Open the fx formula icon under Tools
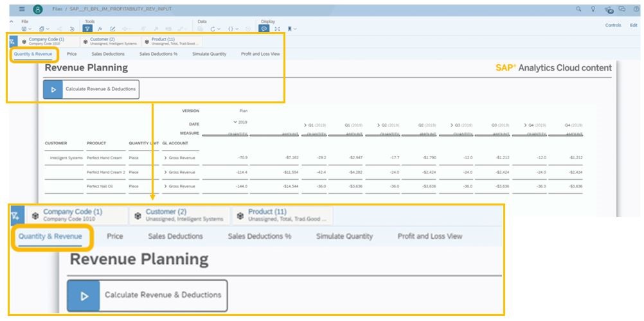 click(x=100, y=29)
